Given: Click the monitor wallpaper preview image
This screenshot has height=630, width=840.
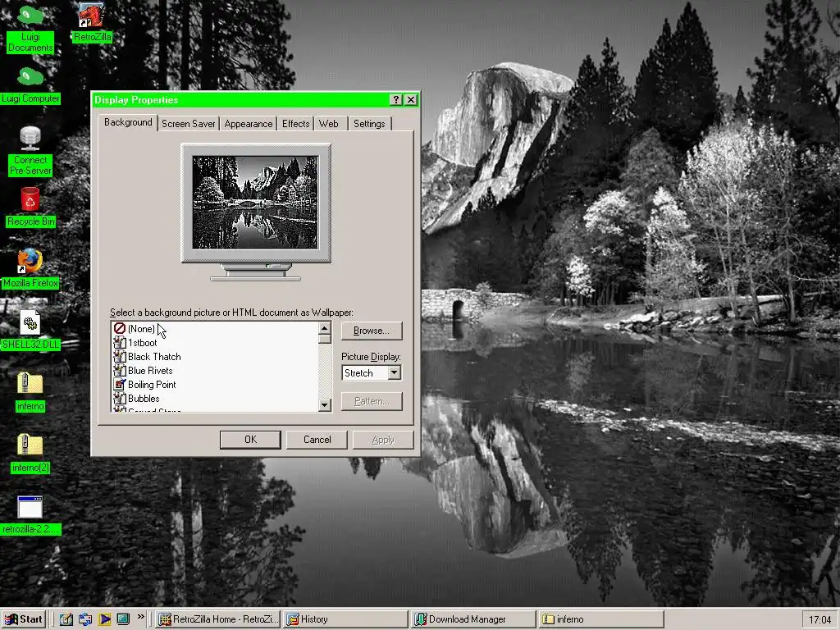Looking at the screenshot, I should coord(255,203).
